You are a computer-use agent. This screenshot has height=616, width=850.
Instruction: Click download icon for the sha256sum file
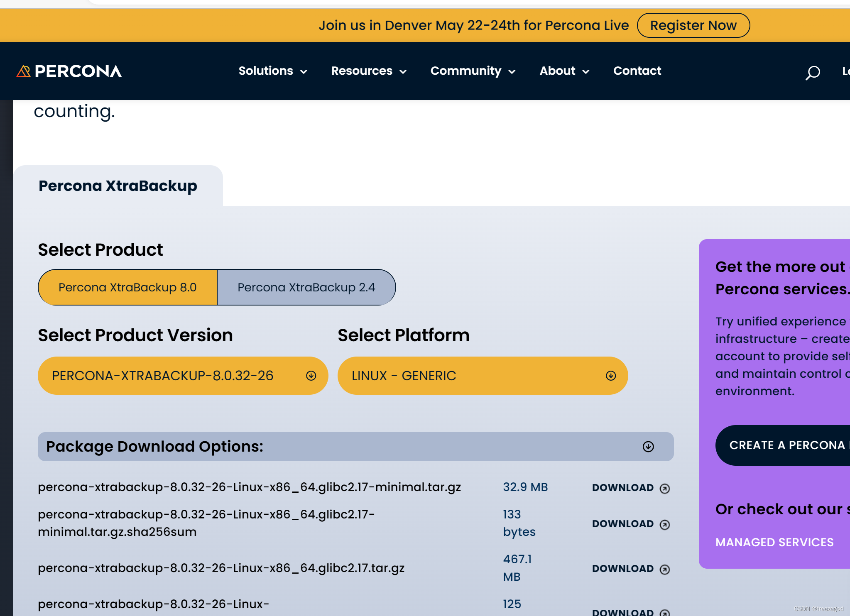pyautogui.click(x=664, y=524)
